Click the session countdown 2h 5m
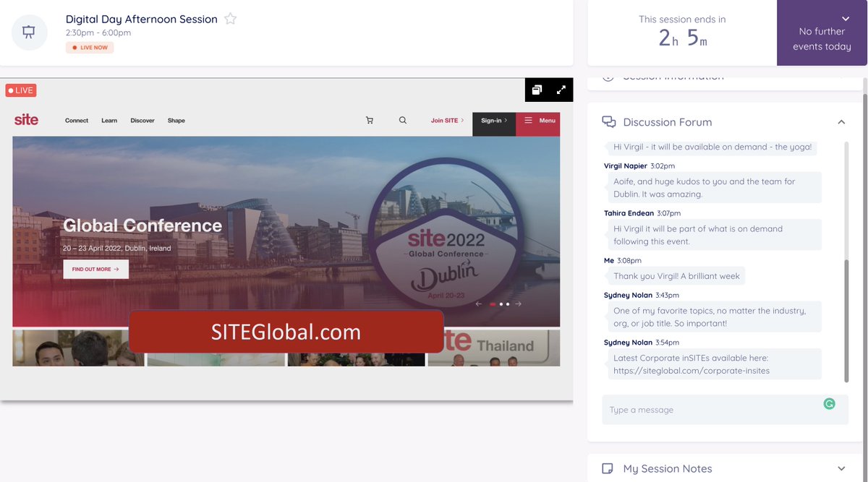868x482 pixels. click(682, 38)
